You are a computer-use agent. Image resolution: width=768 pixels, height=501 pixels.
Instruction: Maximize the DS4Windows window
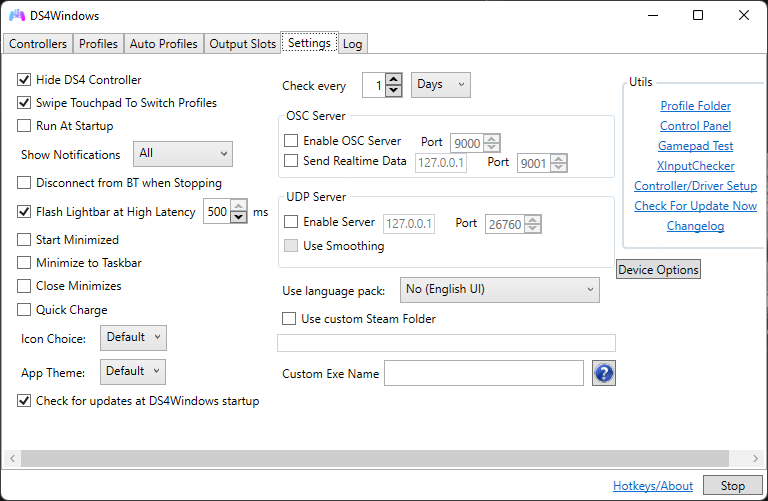tap(698, 15)
